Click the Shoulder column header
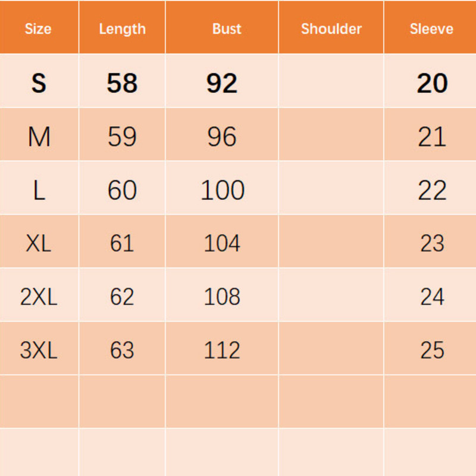 331,29
